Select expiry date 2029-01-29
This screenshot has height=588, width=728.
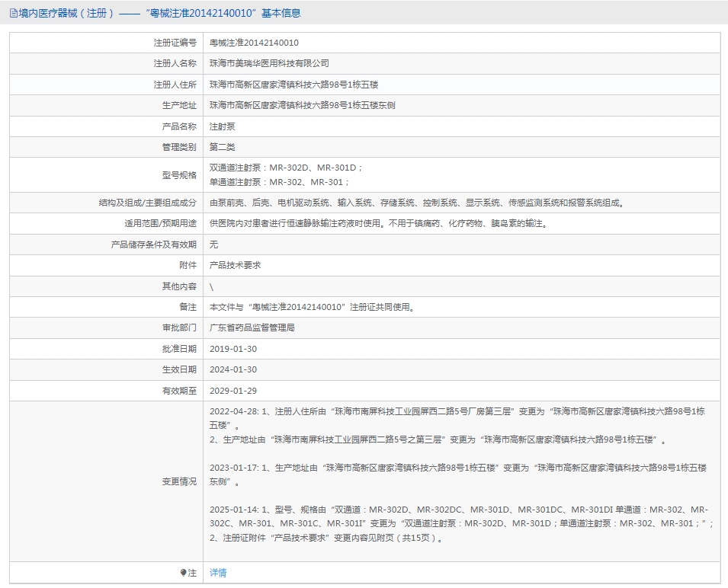[233, 391]
